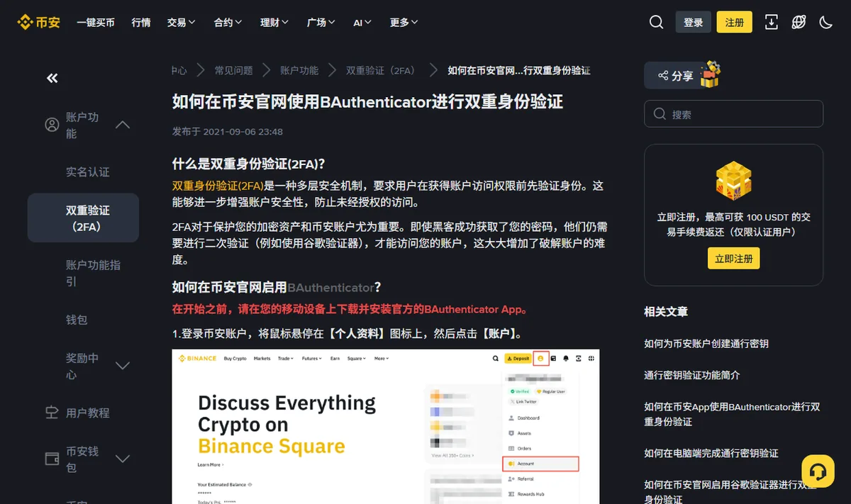Click 常见问题 breadcrumb link
Viewport: 851px width, 504px height.
[x=234, y=70]
